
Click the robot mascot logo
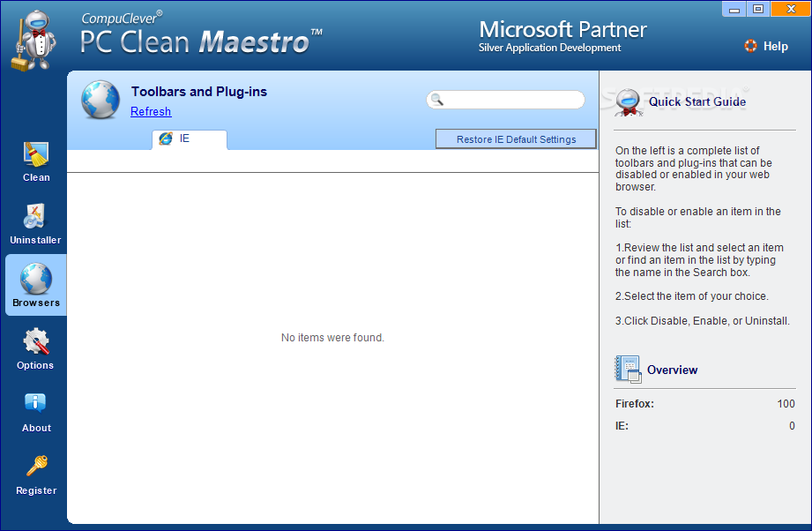point(33,41)
